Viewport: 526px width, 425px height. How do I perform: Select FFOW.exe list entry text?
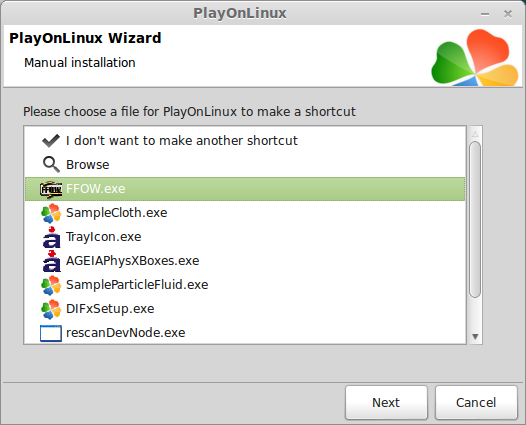[x=96, y=189]
